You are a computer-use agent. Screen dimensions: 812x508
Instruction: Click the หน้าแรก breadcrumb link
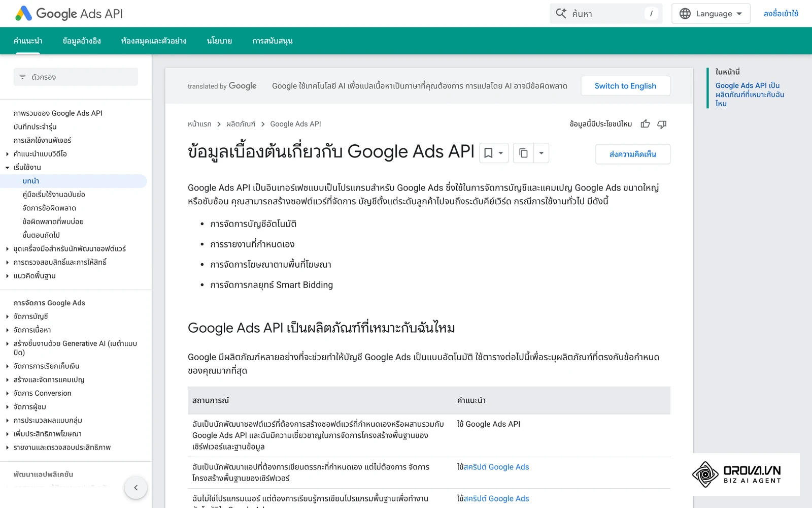coord(199,124)
